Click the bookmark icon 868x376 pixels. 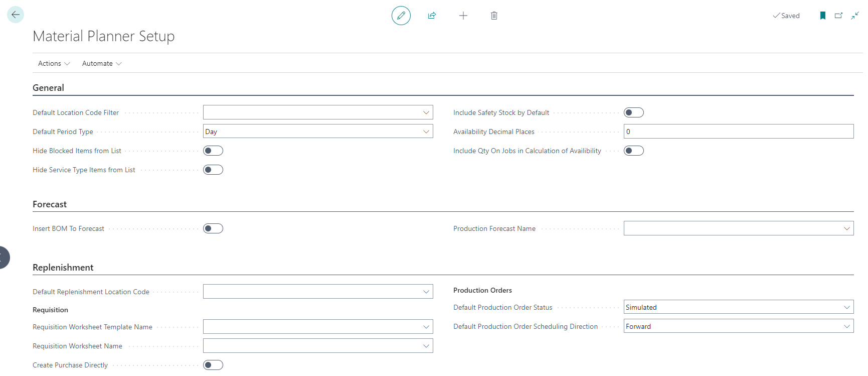point(822,16)
